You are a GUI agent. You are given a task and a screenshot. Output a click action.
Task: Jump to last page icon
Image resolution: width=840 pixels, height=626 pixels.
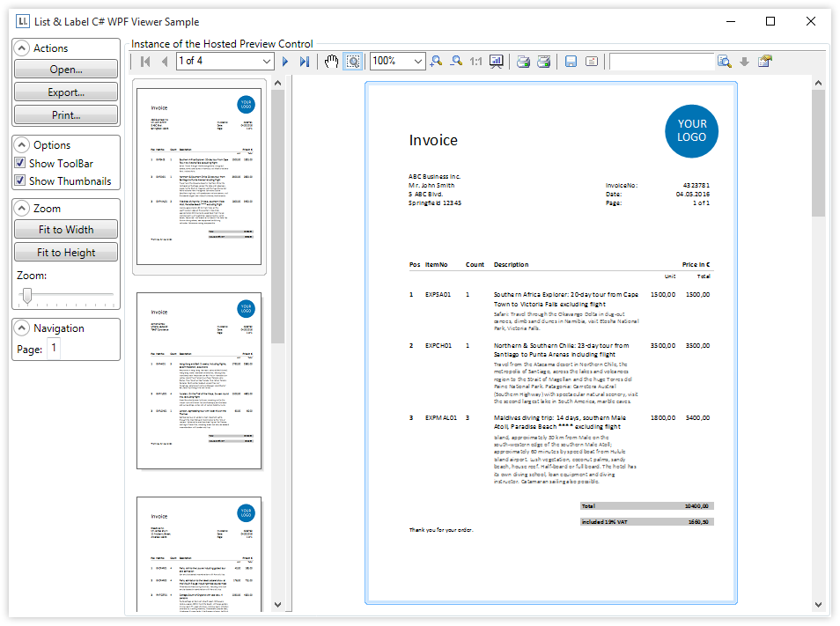(305, 62)
